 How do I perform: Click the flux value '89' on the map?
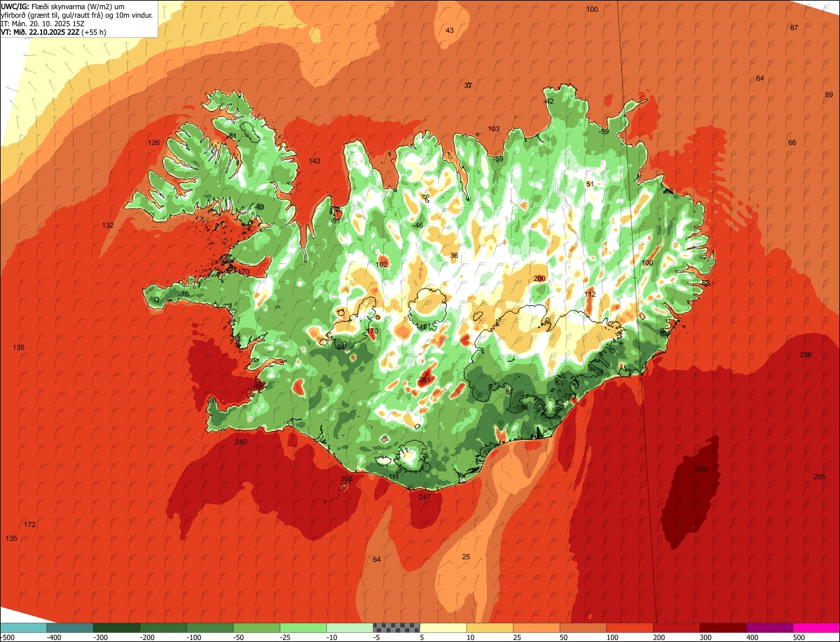pyautogui.click(x=828, y=95)
